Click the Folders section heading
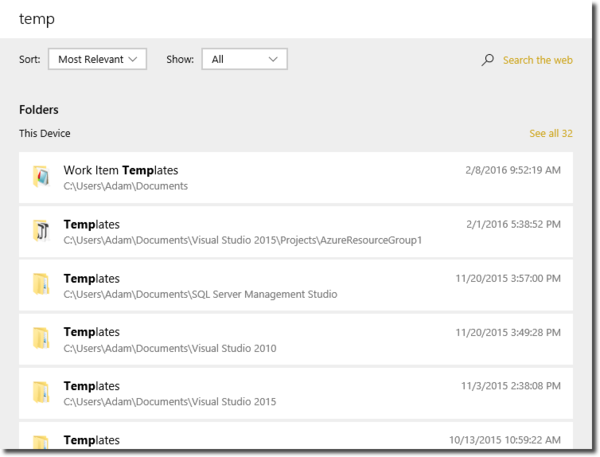 [39, 110]
